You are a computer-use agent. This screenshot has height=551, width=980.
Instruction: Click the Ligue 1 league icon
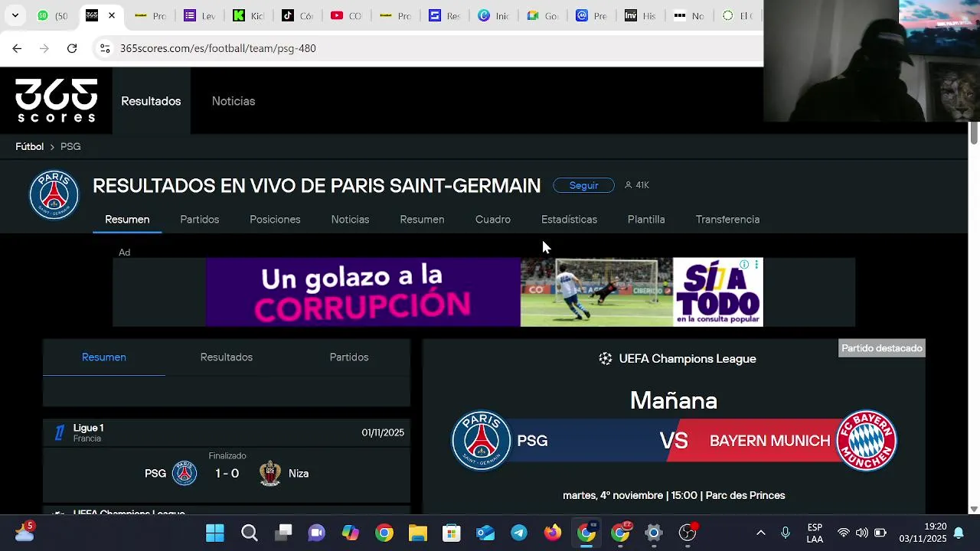[x=59, y=433]
